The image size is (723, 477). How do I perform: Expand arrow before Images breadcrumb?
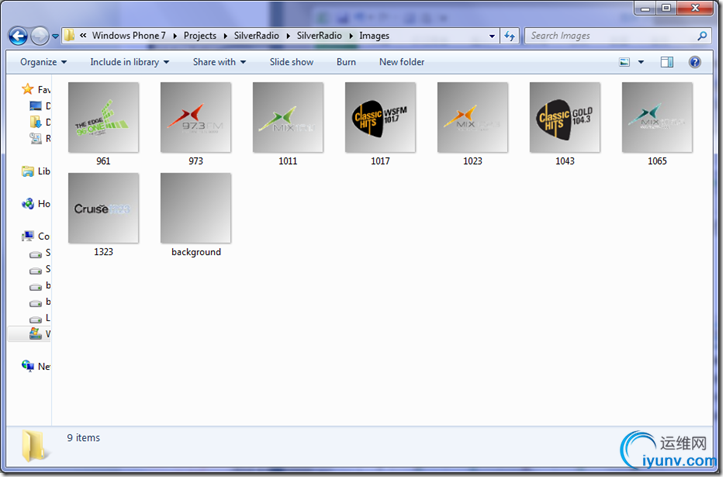coord(350,36)
